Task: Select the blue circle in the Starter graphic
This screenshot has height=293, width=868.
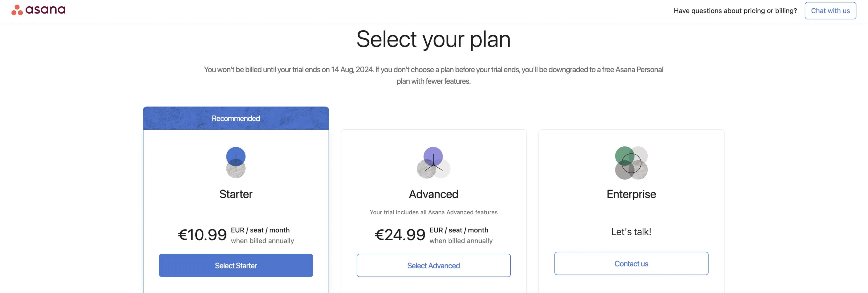Action: [236, 156]
